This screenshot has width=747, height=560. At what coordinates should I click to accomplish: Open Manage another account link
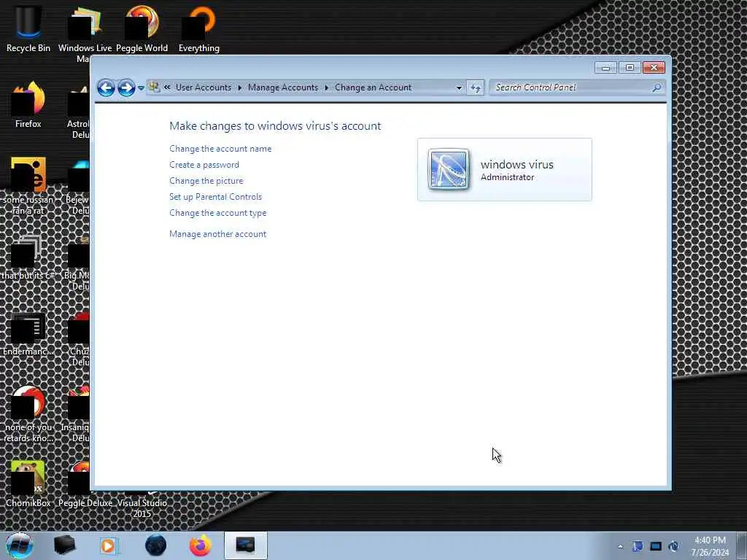[x=217, y=234]
